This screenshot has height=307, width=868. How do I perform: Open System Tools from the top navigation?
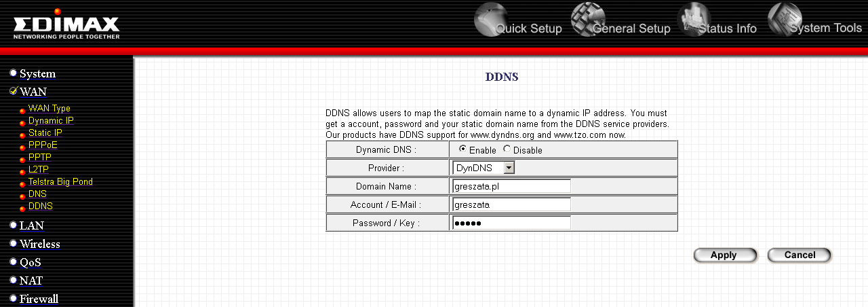tap(826, 28)
